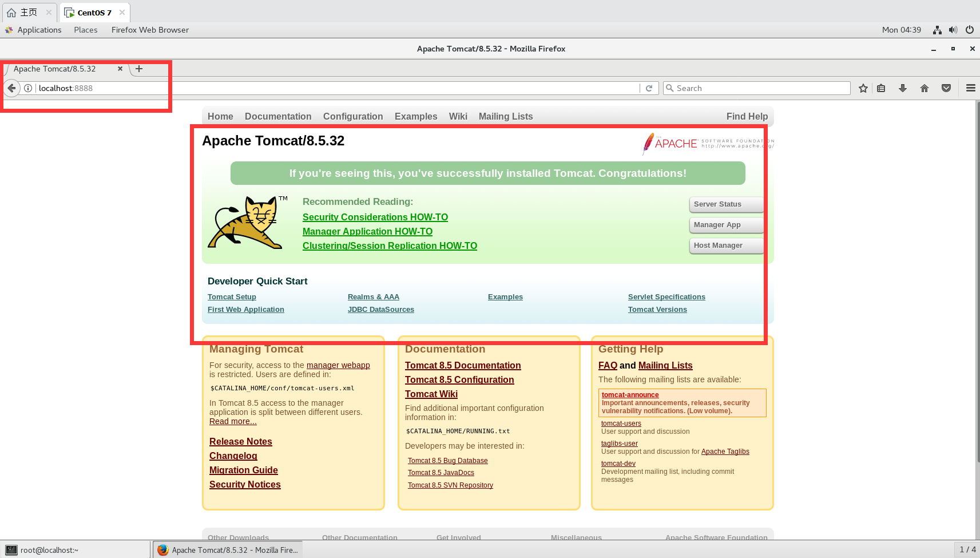Click the Mon 04:39 clock

coord(902,30)
